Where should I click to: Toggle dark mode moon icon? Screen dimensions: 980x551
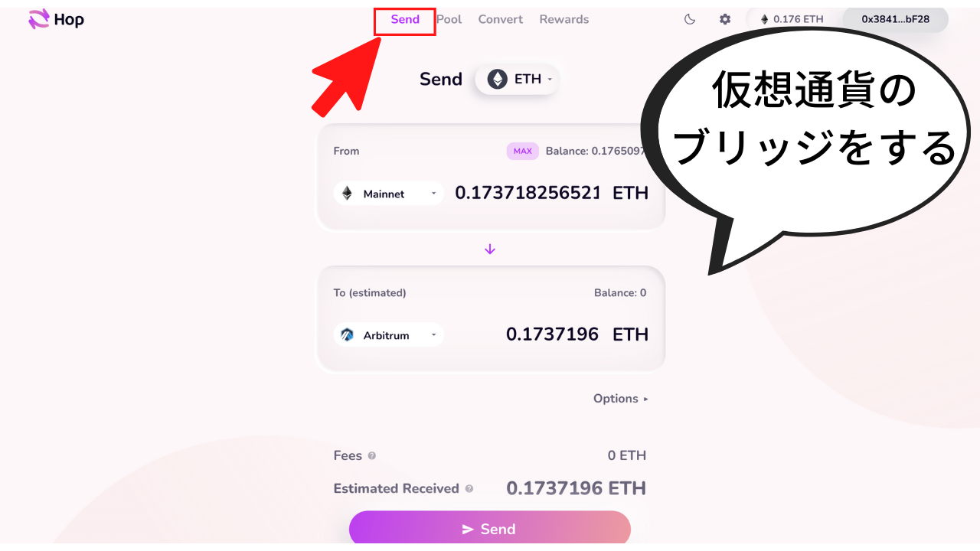(690, 19)
